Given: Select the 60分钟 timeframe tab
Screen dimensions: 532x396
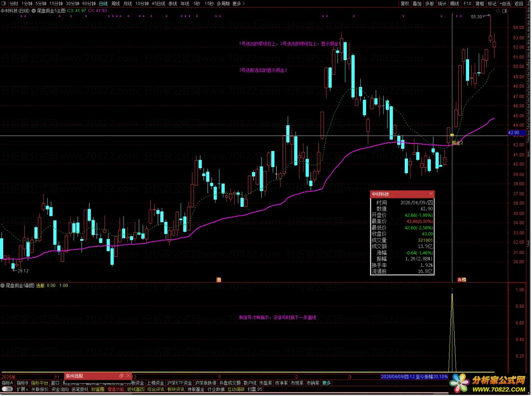Looking at the screenshot, I should tap(89, 4).
